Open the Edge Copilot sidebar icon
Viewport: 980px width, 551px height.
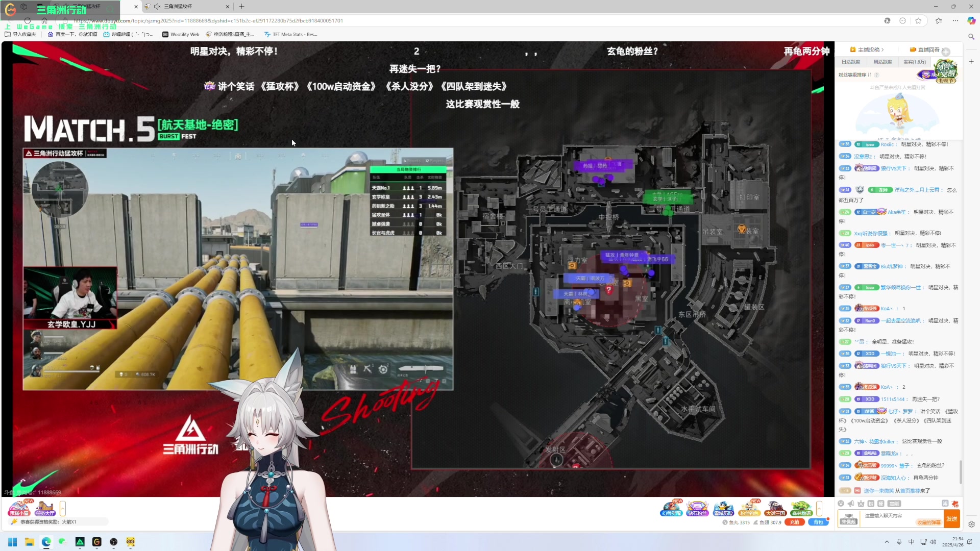tap(971, 21)
